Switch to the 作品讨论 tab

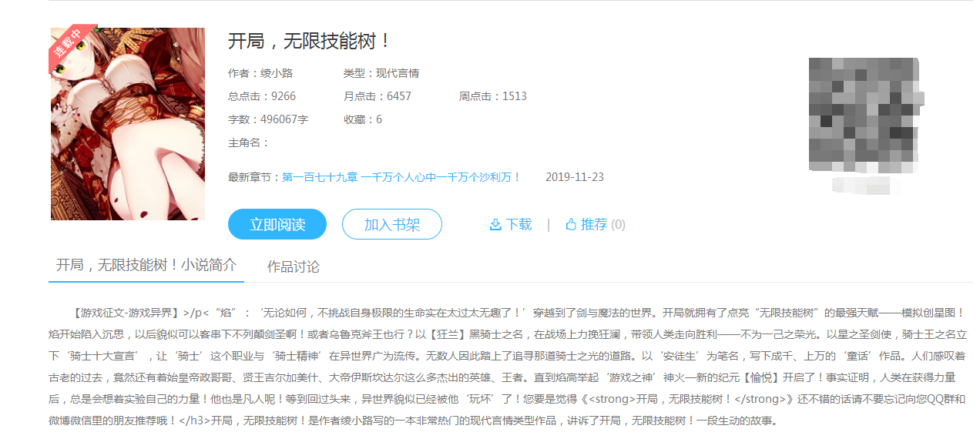tap(294, 266)
